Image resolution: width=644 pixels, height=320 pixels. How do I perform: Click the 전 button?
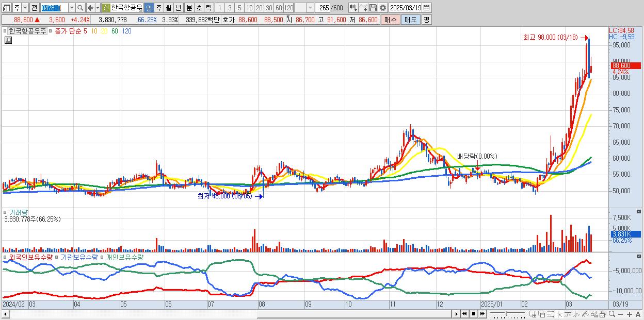click(x=34, y=8)
